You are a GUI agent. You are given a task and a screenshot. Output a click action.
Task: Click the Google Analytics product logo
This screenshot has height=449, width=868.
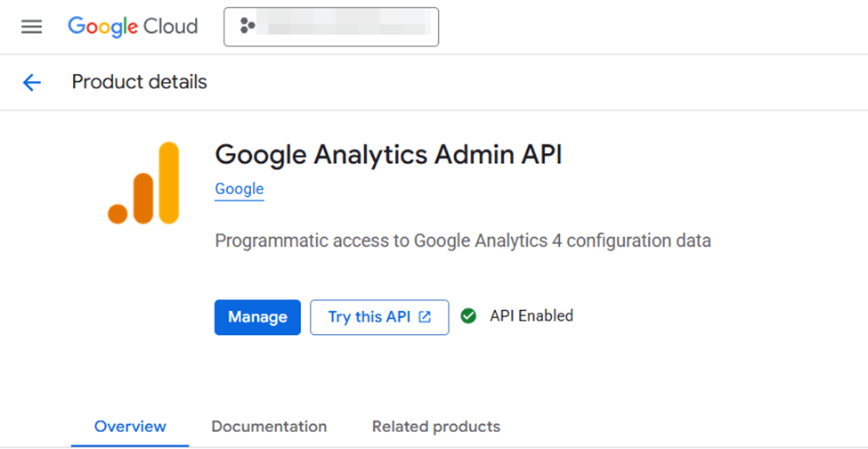click(143, 183)
